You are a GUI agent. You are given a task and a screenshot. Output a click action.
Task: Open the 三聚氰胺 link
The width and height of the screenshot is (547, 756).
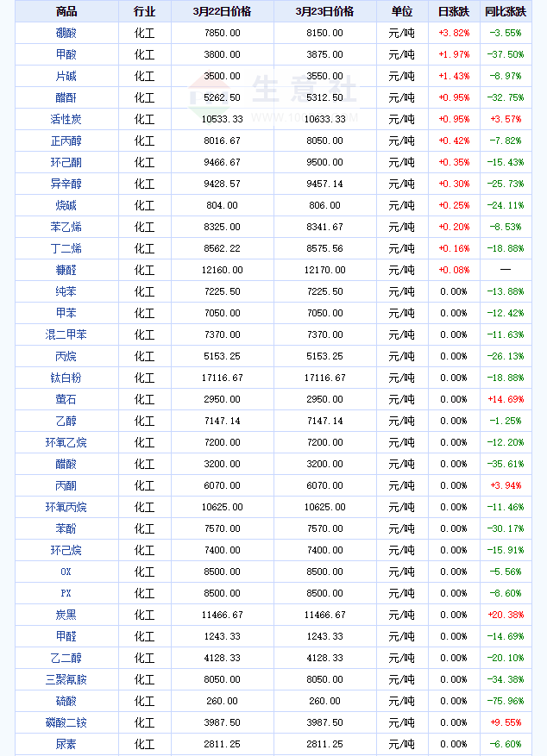[66, 679]
